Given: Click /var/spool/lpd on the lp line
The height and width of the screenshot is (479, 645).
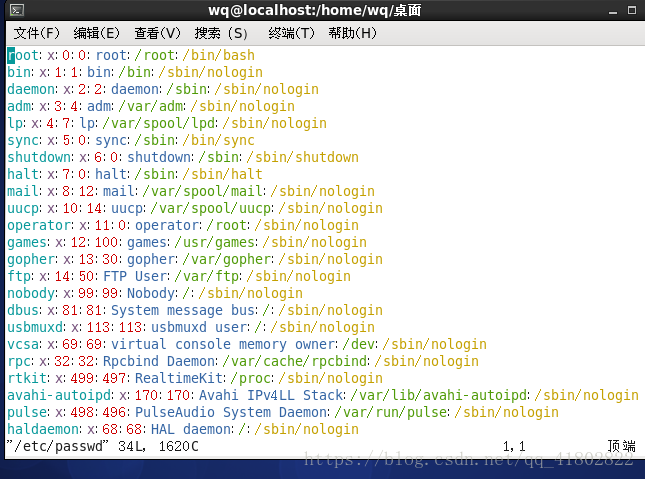Looking at the screenshot, I should tap(159, 123).
